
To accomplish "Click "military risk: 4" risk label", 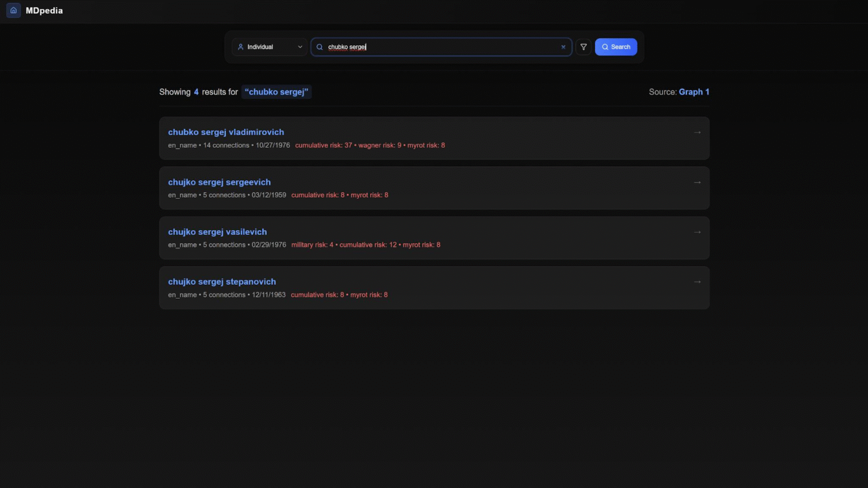I will click(x=313, y=245).
